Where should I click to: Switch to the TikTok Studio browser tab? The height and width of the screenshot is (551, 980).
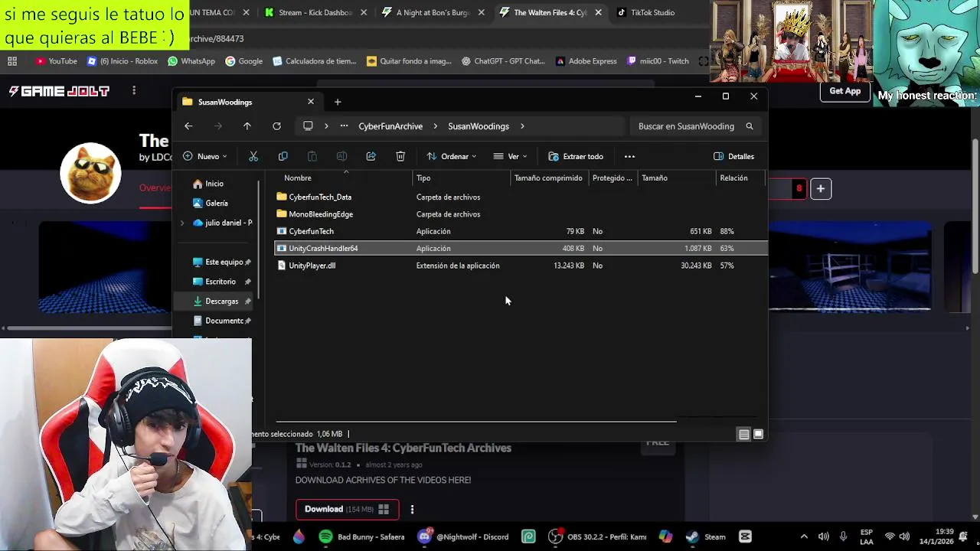[653, 12]
